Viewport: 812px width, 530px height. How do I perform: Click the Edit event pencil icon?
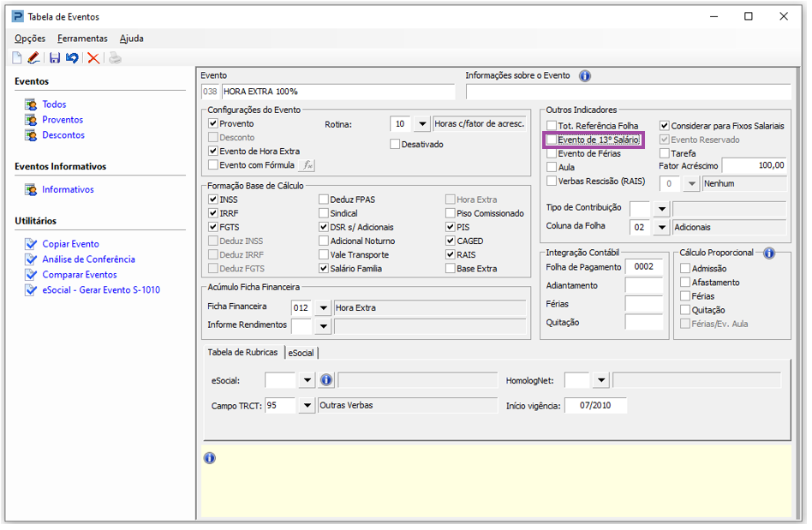tap(33, 58)
